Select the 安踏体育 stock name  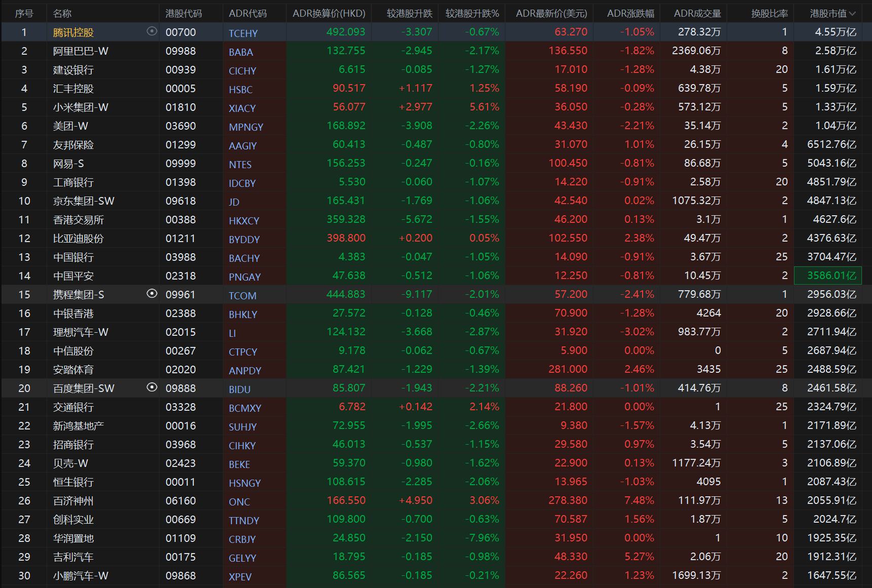pyautogui.click(x=73, y=370)
